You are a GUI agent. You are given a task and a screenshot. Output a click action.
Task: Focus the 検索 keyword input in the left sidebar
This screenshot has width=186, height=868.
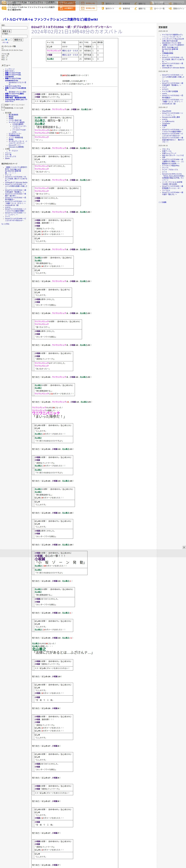14,28
